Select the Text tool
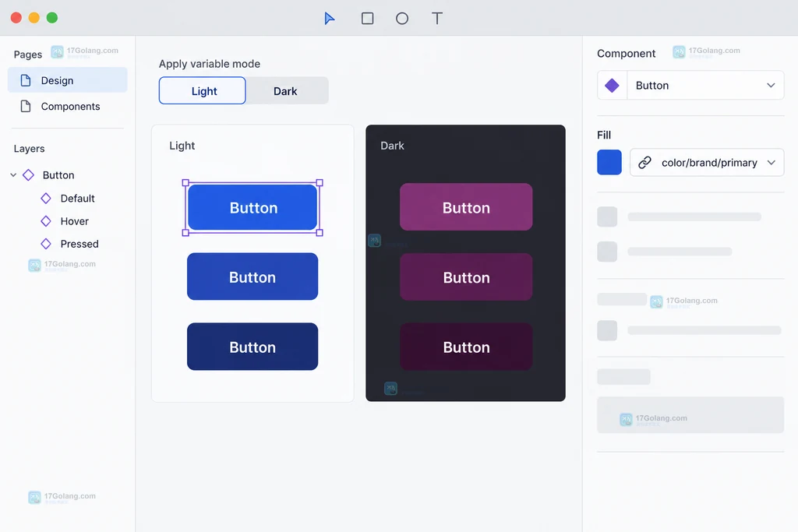Viewport: 798px width, 532px height. 437,19
